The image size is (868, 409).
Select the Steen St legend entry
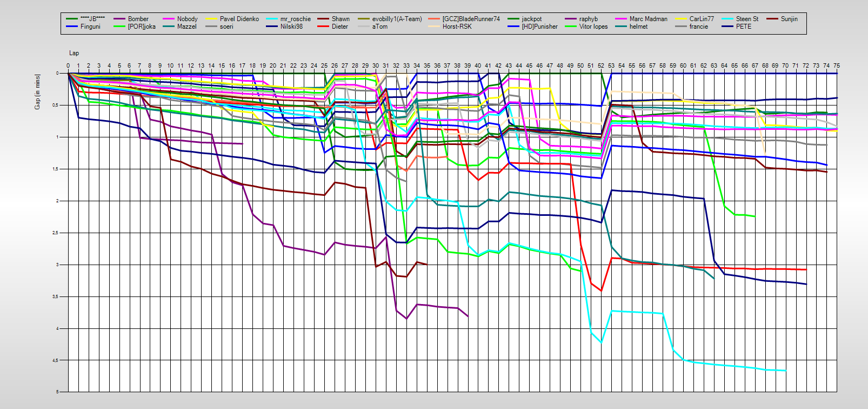(747, 19)
